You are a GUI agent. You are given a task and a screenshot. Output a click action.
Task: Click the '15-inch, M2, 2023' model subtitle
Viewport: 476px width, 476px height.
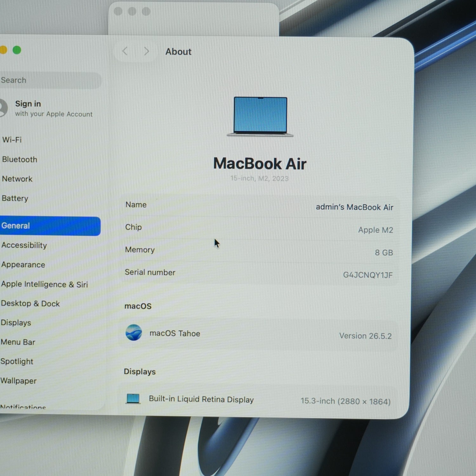point(260,178)
